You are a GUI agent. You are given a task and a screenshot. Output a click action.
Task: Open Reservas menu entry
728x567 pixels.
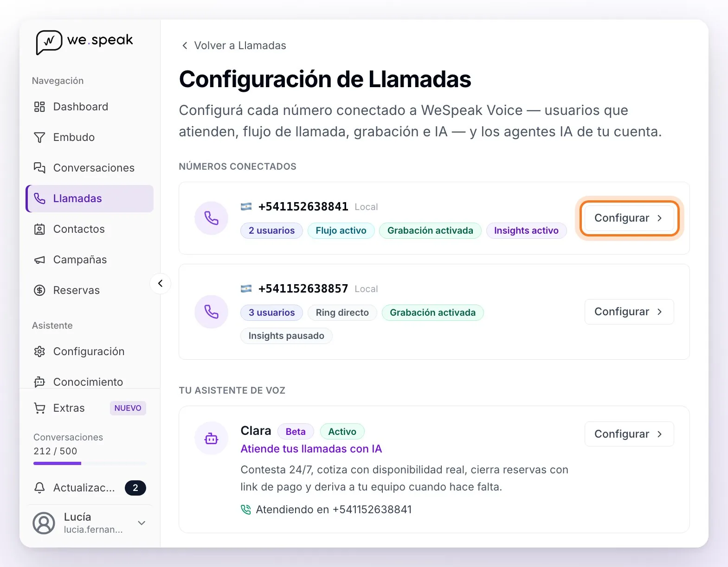coord(90,290)
